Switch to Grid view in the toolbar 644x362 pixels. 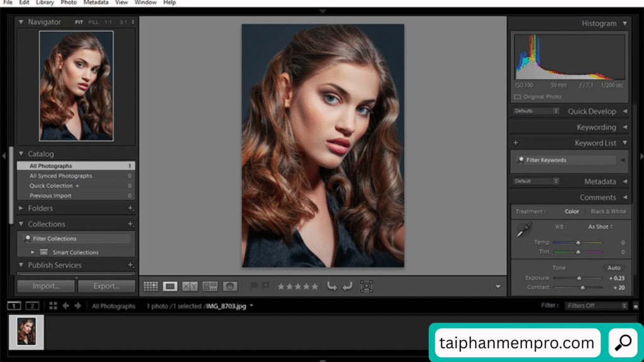(x=150, y=287)
